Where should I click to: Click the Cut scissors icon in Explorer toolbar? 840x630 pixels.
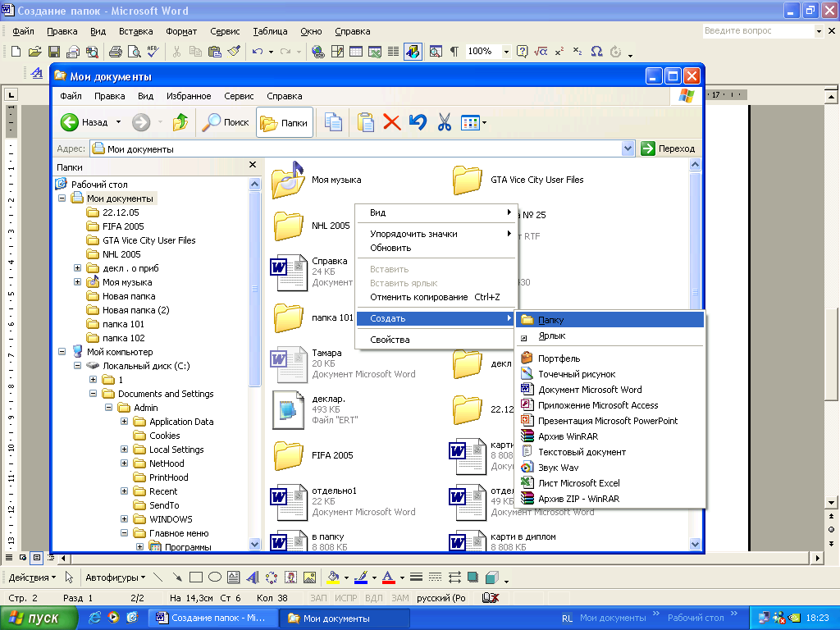444,123
